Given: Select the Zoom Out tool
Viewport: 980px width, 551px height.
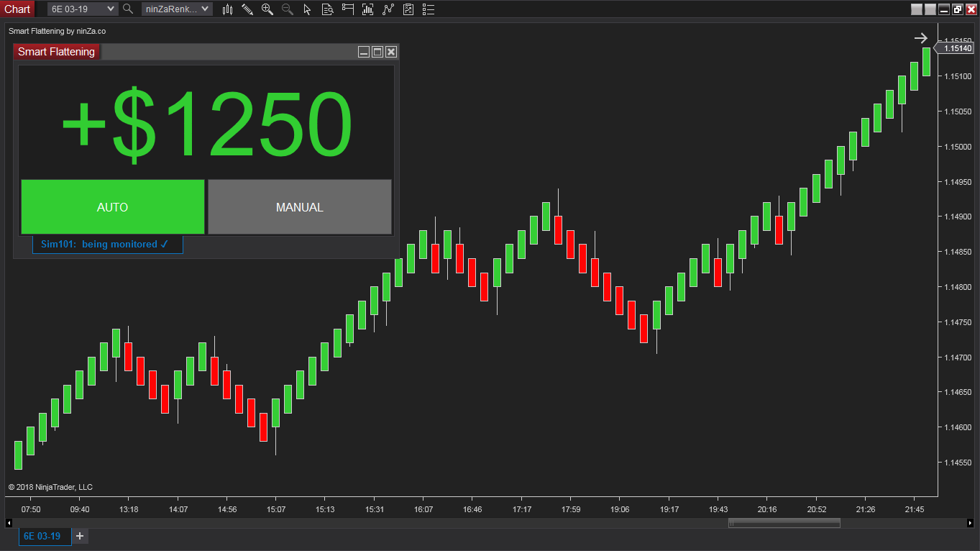Looking at the screenshot, I should click(287, 9).
